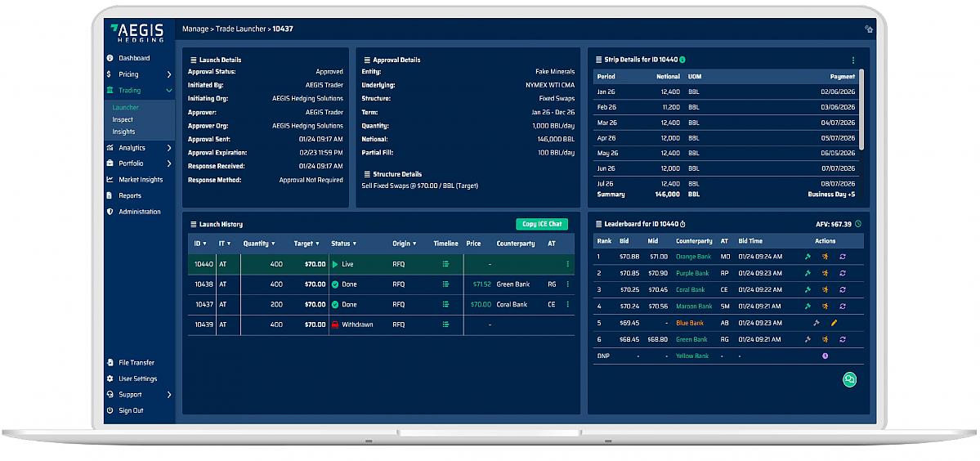Click the gavel icon in Purple Bank row

808,273
